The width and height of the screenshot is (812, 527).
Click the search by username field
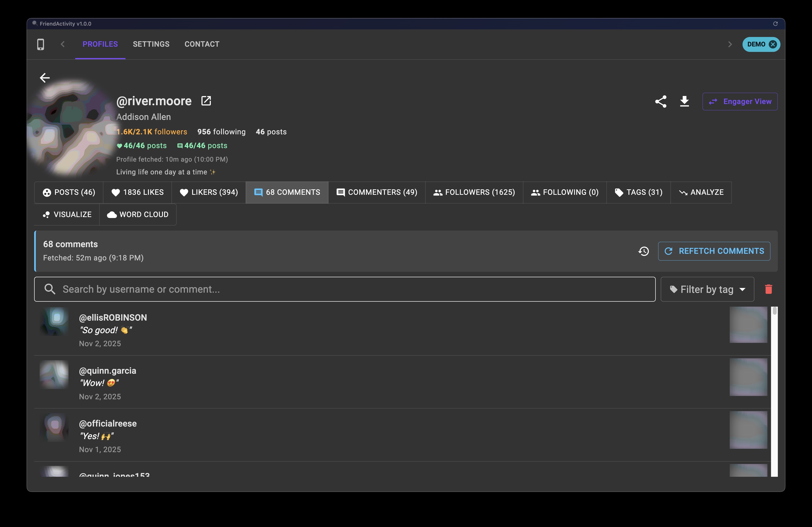point(345,289)
